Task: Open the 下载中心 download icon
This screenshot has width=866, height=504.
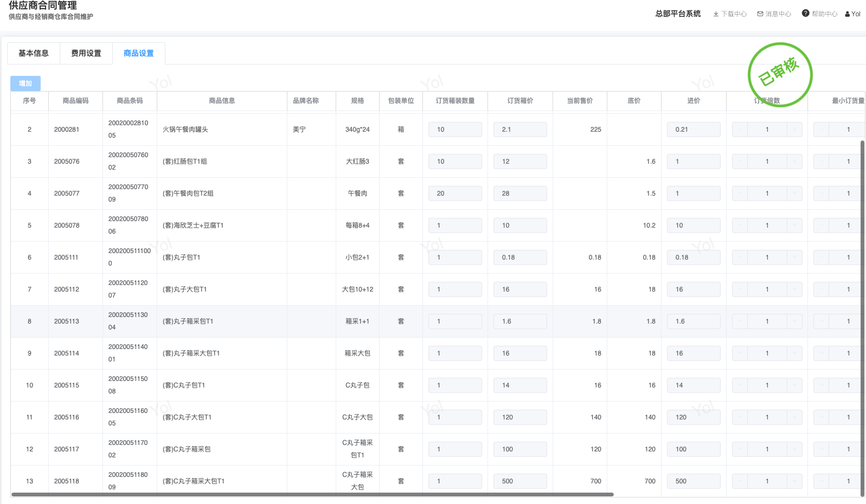Action: [x=716, y=14]
